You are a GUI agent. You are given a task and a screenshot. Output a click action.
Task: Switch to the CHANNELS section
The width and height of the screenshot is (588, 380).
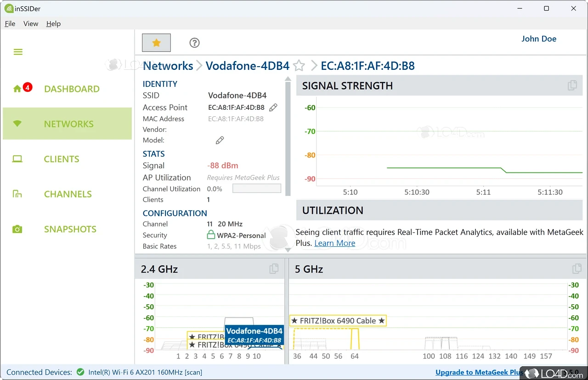[68, 194]
